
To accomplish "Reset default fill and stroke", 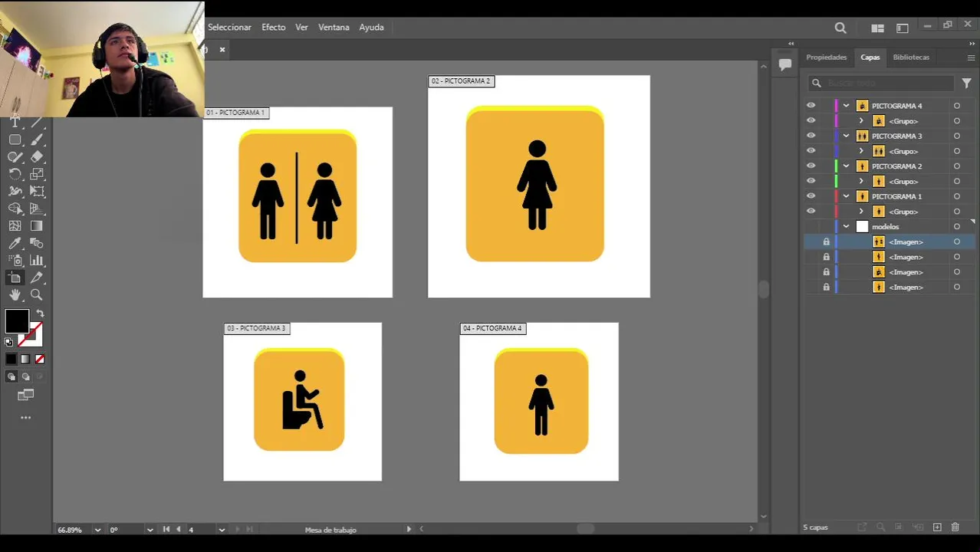I will coord(8,342).
